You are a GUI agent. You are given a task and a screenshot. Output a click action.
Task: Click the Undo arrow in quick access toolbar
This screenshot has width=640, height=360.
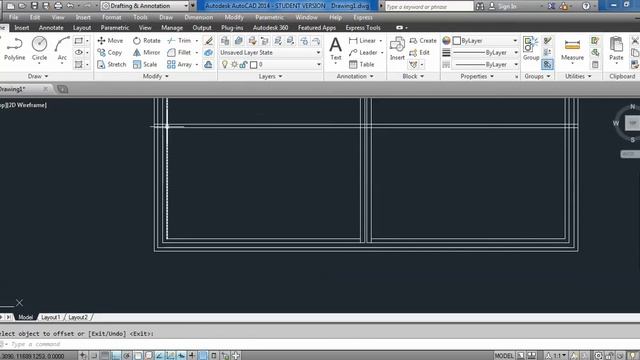point(70,6)
